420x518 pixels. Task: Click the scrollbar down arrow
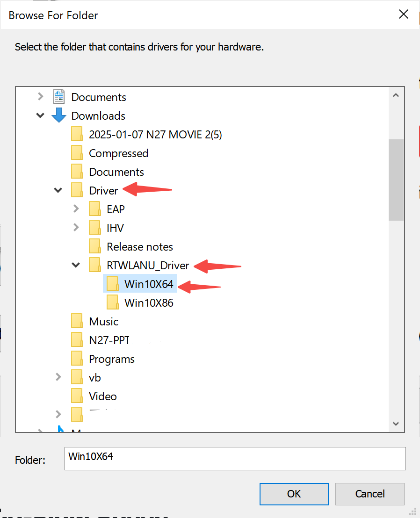pos(396,424)
